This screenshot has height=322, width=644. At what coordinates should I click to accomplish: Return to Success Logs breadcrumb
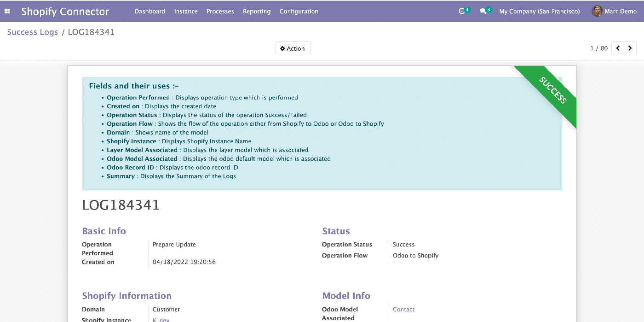33,32
